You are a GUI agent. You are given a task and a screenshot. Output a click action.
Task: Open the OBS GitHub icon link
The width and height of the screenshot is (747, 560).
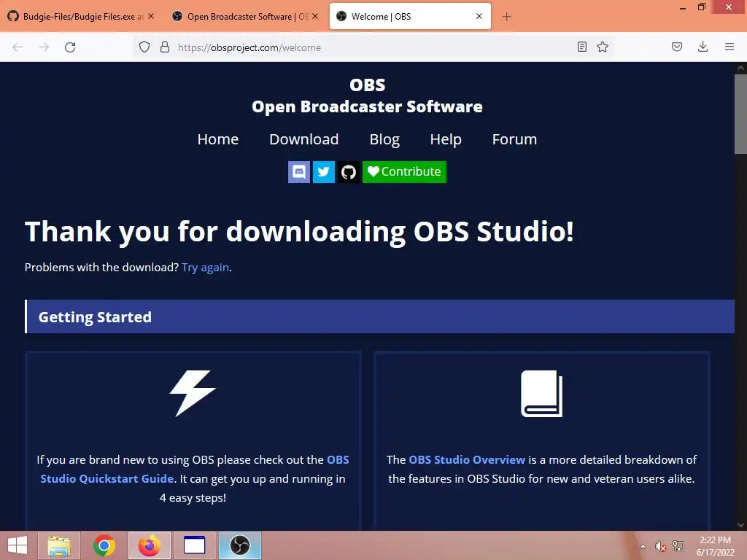coord(348,172)
